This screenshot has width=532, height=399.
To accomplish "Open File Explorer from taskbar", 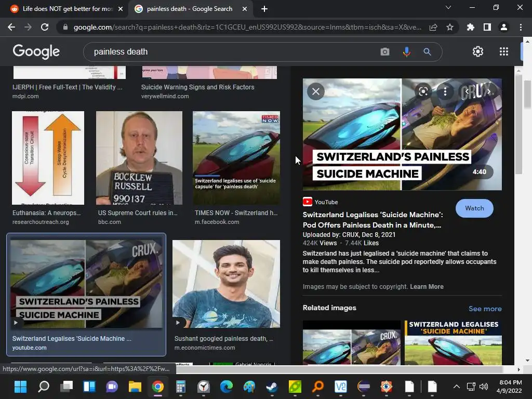I will (x=135, y=387).
